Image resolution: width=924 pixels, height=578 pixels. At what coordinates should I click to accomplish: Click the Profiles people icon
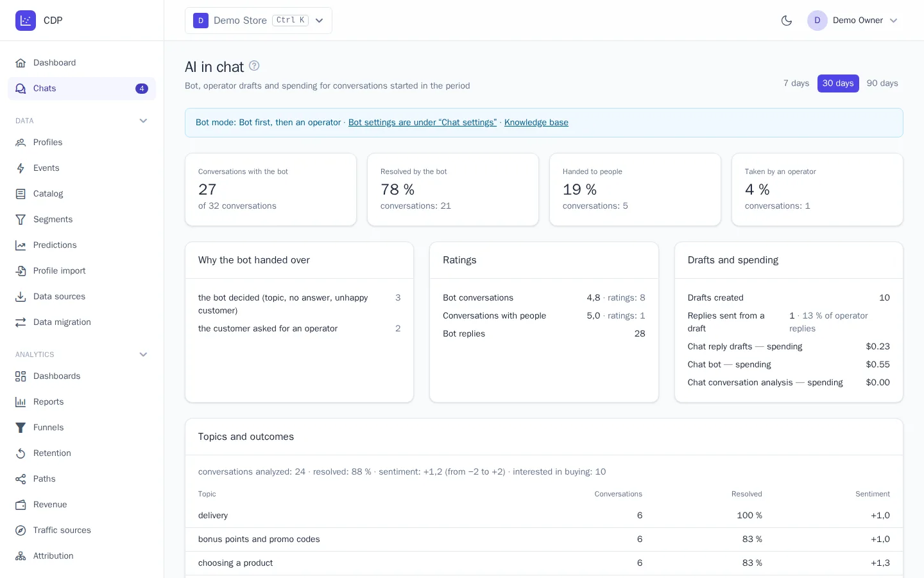tap(21, 143)
